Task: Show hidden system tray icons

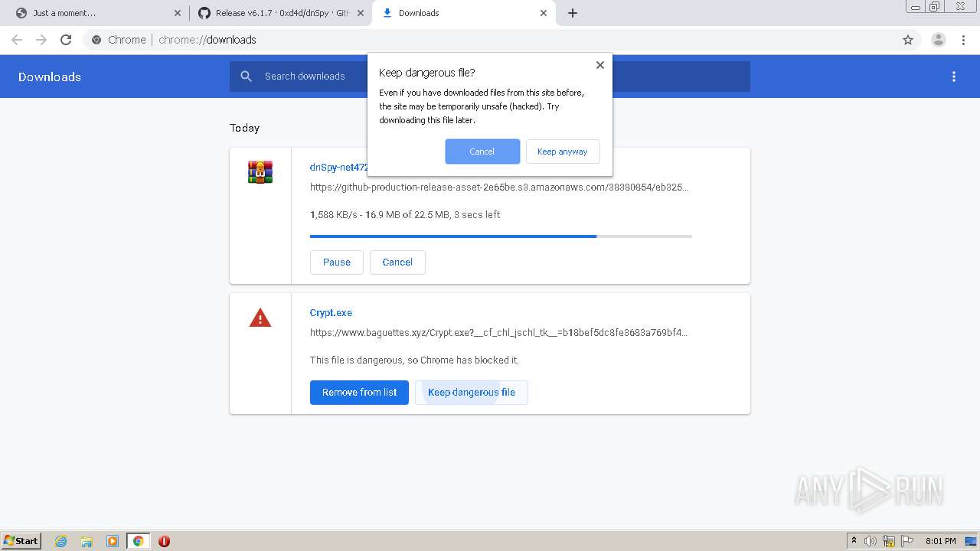Action: (854, 541)
